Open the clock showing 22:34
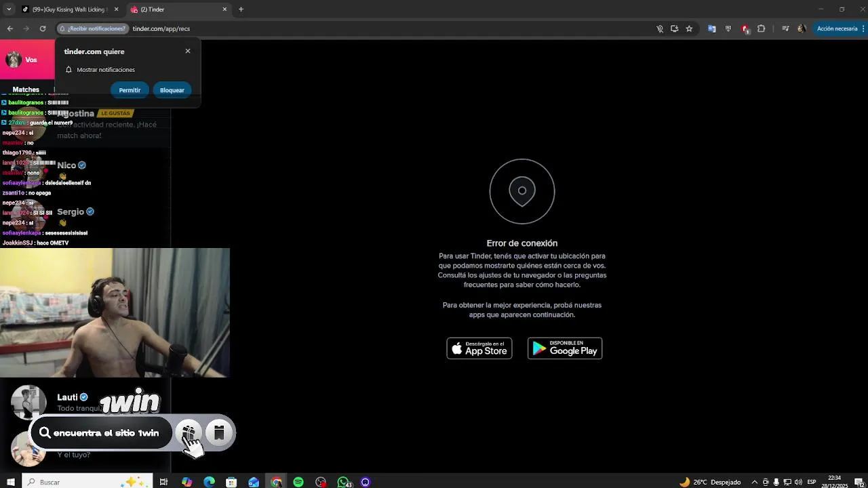This screenshot has width=868, height=488. tap(834, 481)
